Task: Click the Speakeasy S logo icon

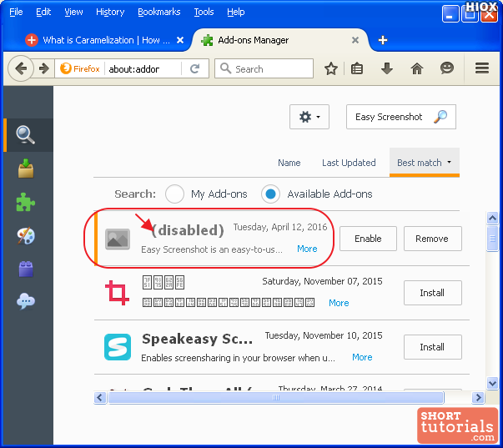Action: point(118,347)
